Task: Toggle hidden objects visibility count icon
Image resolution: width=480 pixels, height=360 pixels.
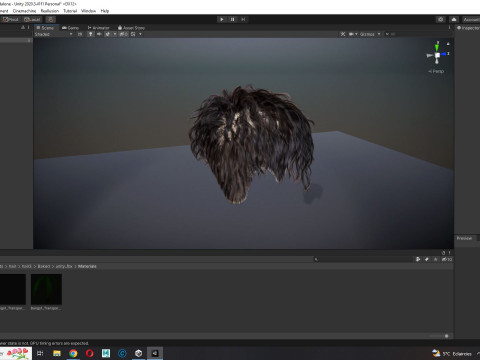Action: coord(124,34)
